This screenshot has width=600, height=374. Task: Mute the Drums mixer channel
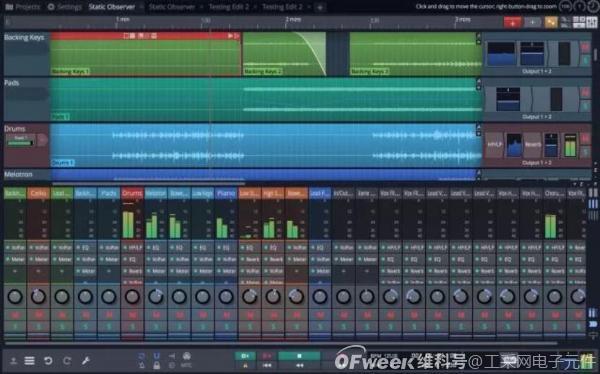coord(132,315)
